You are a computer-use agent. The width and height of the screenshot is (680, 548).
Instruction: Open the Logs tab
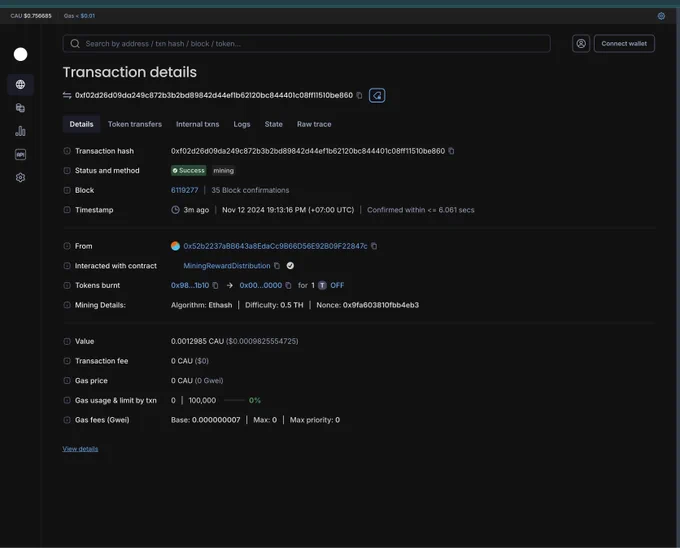[242, 124]
